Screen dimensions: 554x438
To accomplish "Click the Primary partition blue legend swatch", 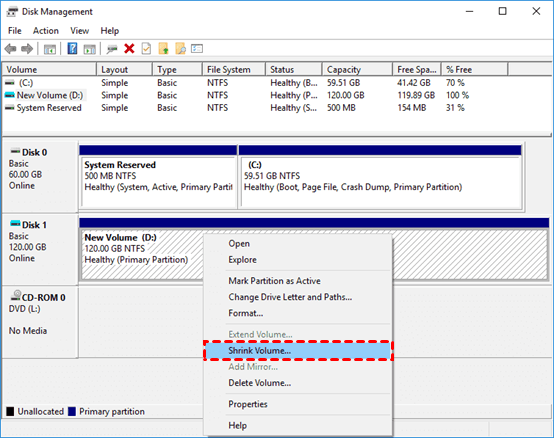I will 72,412.
